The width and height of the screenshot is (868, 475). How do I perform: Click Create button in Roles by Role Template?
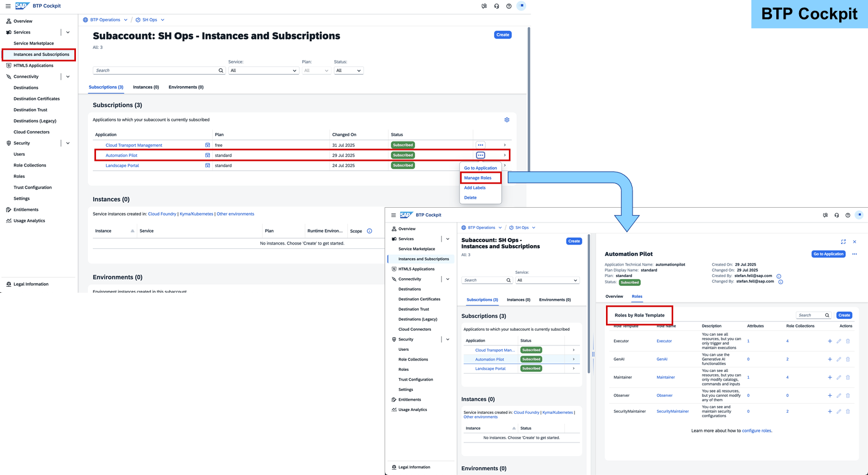click(844, 315)
